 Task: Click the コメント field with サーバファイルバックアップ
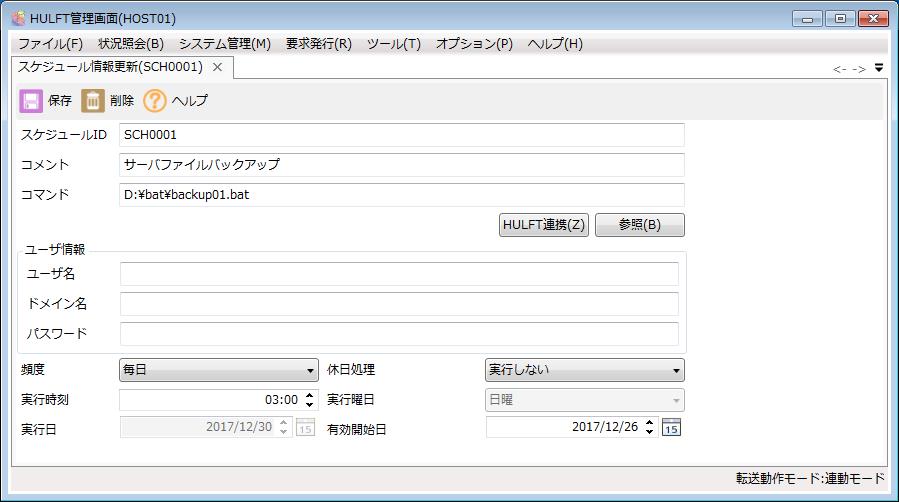coord(402,165)
